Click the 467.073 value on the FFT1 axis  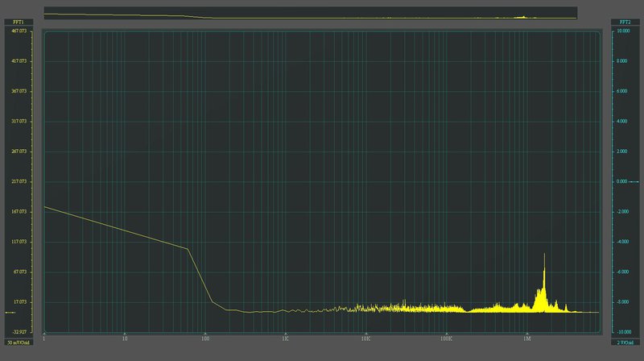tap(19, 31)
